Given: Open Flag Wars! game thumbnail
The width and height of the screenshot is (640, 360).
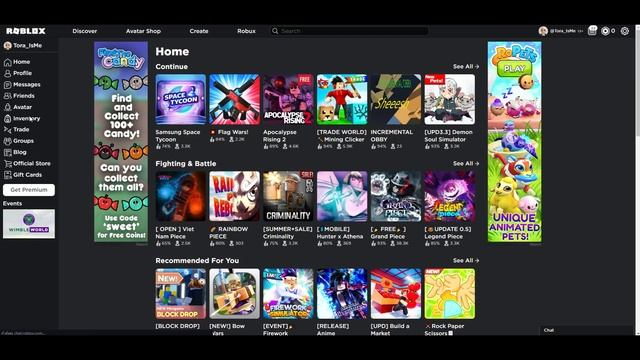Looking at the screenshot, I should pyautogui.click(x=234, y=99).
